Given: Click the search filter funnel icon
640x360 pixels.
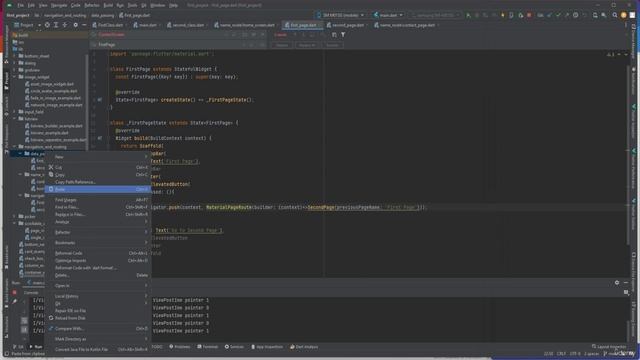Looking at the screenshot, I should [343, 35].
